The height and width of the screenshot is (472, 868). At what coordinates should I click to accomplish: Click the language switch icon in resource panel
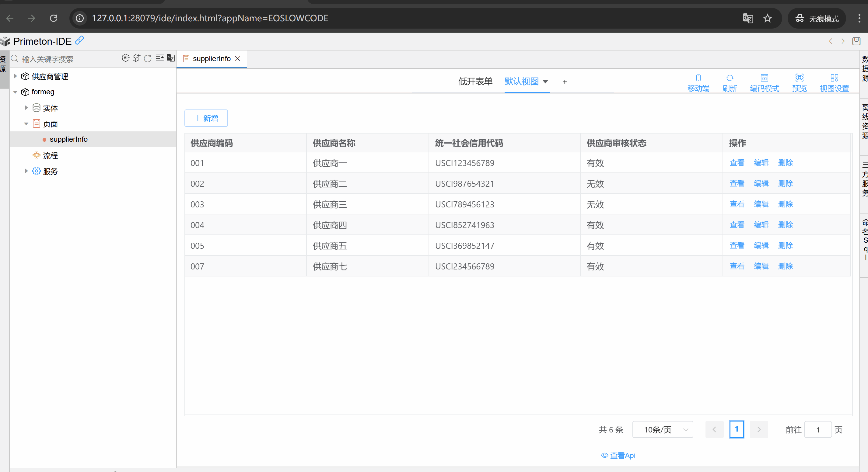(171, 58)
